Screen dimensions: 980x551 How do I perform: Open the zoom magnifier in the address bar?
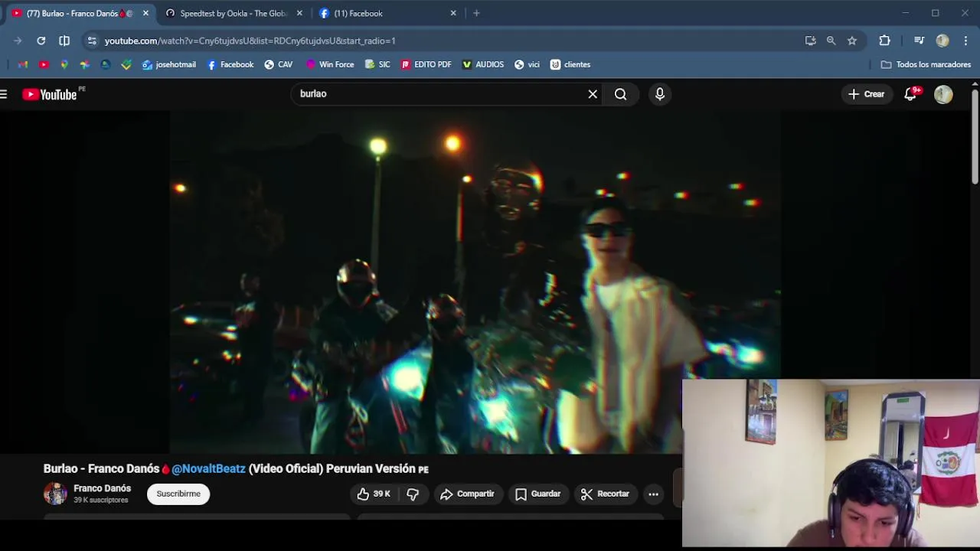point(831,41)
